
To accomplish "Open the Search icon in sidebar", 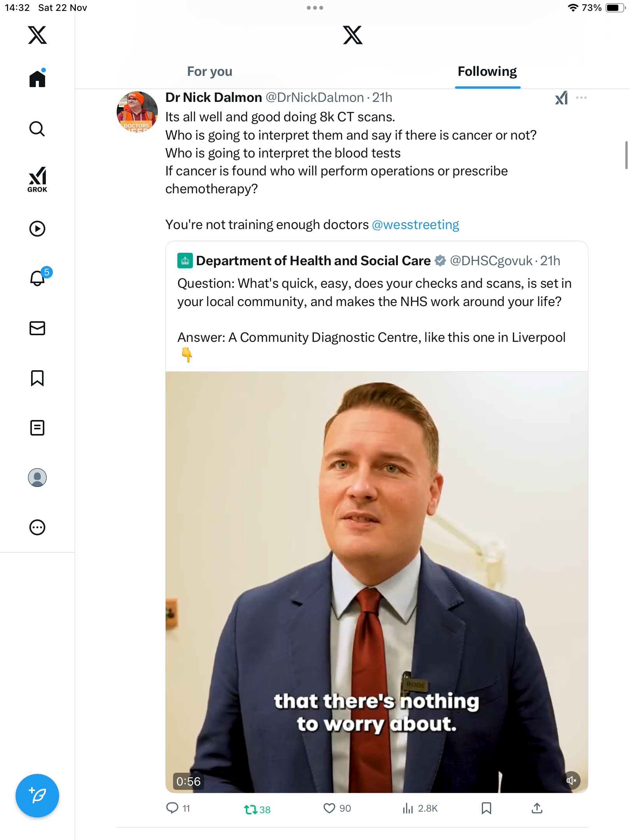I will (x=37, y=129).
